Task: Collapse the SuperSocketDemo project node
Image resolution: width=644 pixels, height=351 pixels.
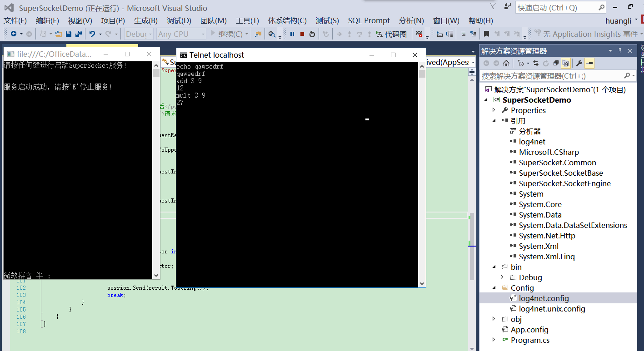Action: (x=486, y=100)
